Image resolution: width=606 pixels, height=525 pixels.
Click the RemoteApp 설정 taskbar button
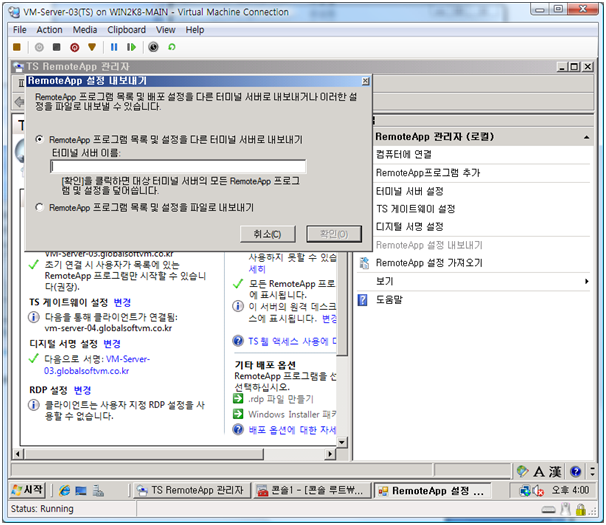pos(432,490)
